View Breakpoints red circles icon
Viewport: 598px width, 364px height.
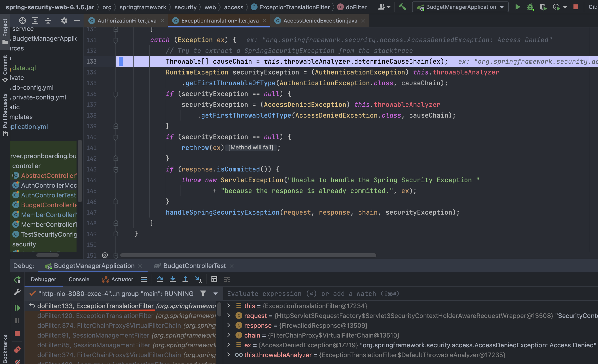(17, 349)
